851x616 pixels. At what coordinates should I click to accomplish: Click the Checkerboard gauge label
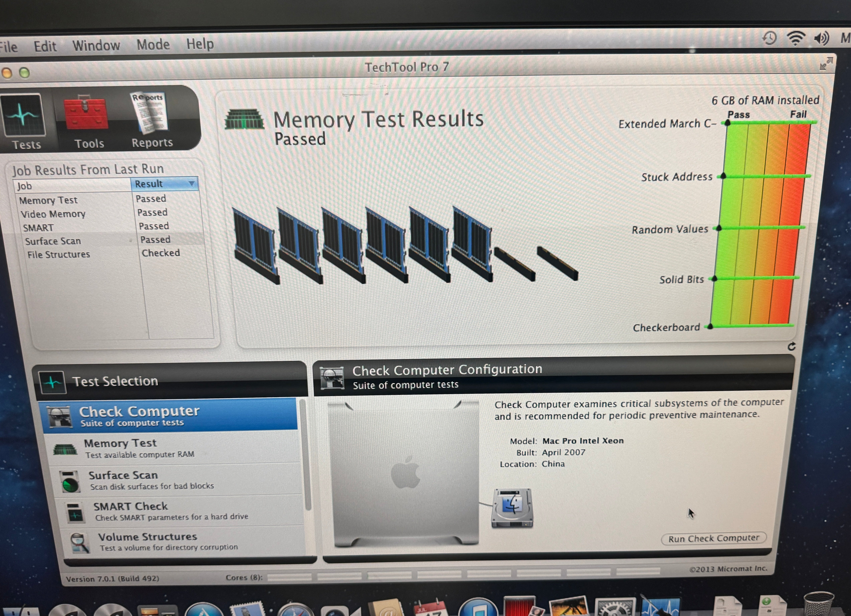[666, 327]
